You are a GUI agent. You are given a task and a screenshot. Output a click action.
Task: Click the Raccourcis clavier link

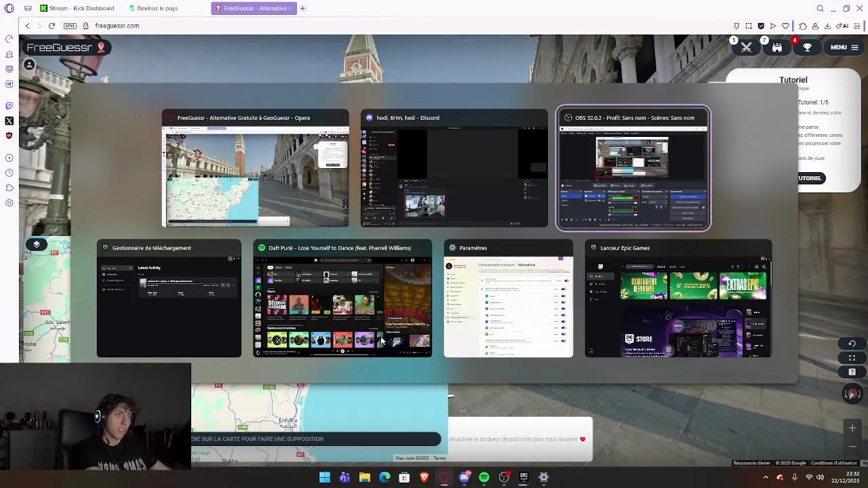pos(752,463)
